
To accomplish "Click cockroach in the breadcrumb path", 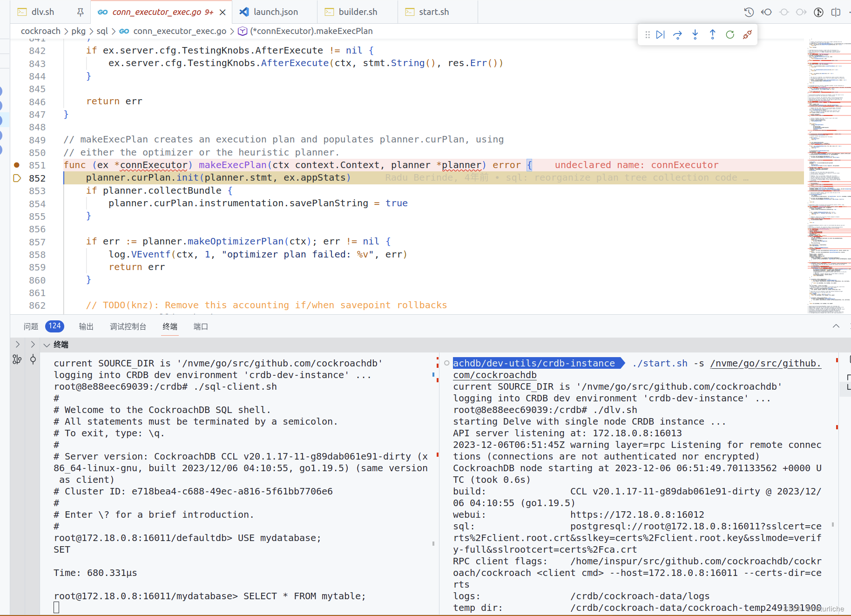I will tap(41, 31).
